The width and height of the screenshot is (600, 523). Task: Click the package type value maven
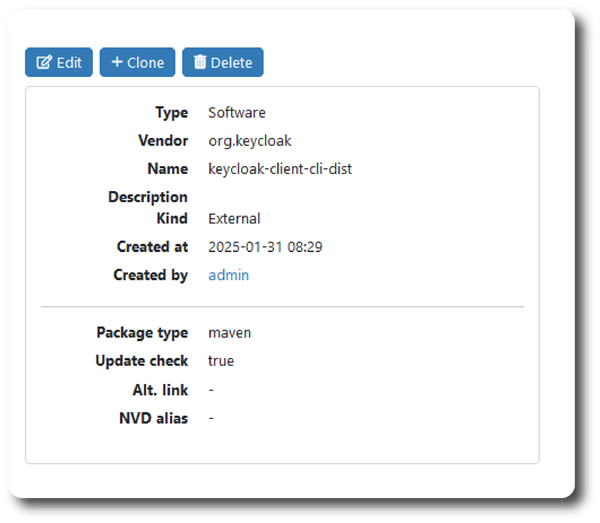230,332
